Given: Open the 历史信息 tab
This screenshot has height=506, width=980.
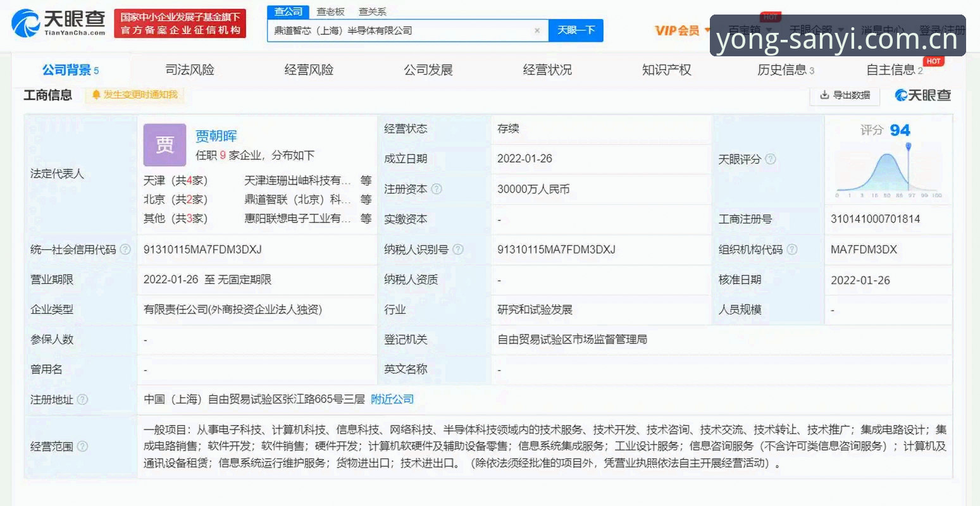Looking at the screenshot, I should click(x=786, y=70).
